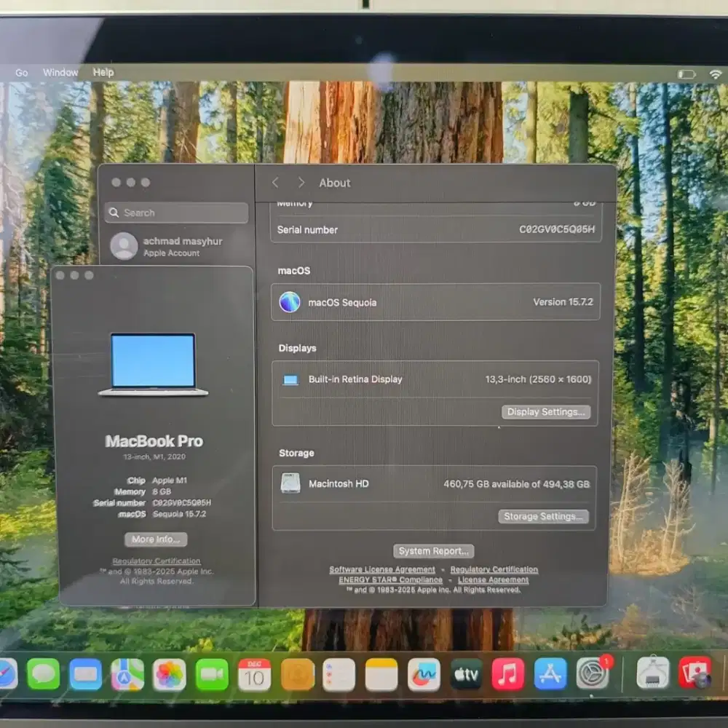The width and height of the screenshot is (728, 728).
Task: Open the App Store from the Dock
Action: pyautogui.click(x=550, y=676)
